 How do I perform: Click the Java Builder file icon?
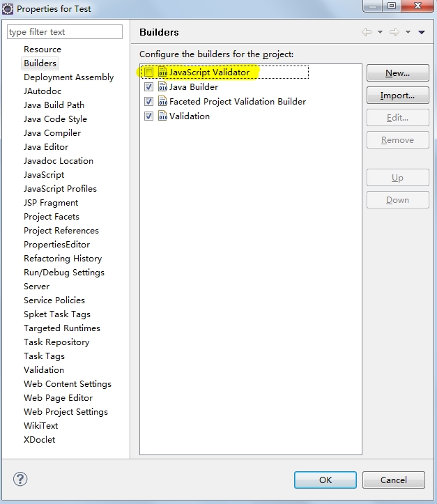[x=163, y=86]
